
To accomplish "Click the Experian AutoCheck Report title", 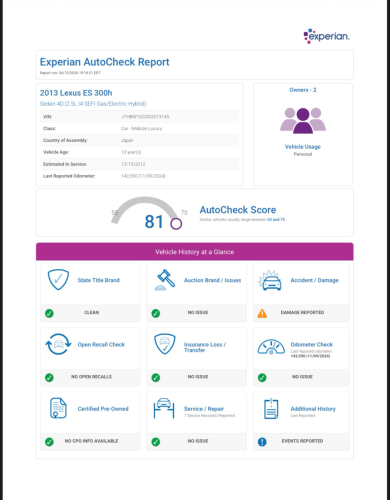I will (x=105, y=62).
